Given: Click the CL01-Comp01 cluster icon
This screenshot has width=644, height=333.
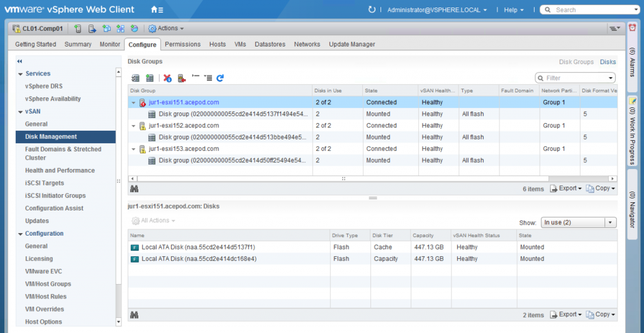Looking at the screenshot, I should pos(16,28).
